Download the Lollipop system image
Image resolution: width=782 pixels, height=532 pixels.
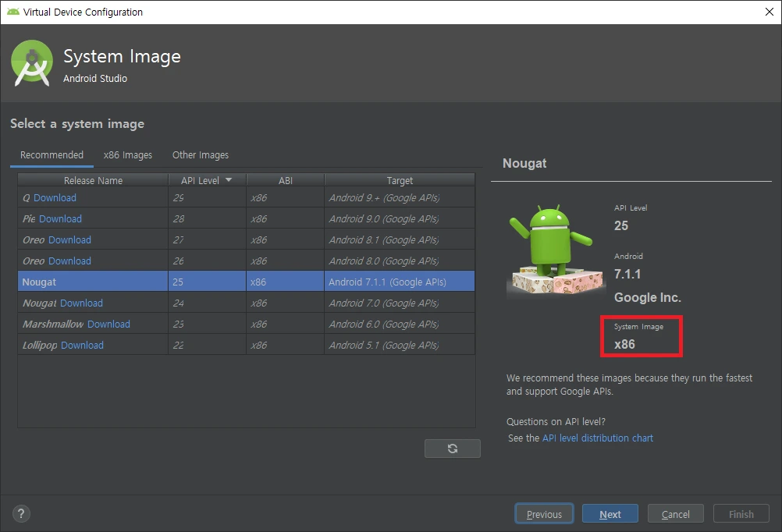pos(82,345)
